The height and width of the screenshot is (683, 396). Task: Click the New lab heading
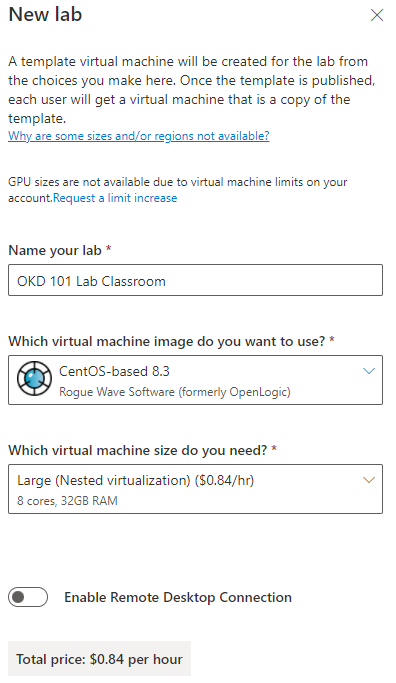click(45, 14)
